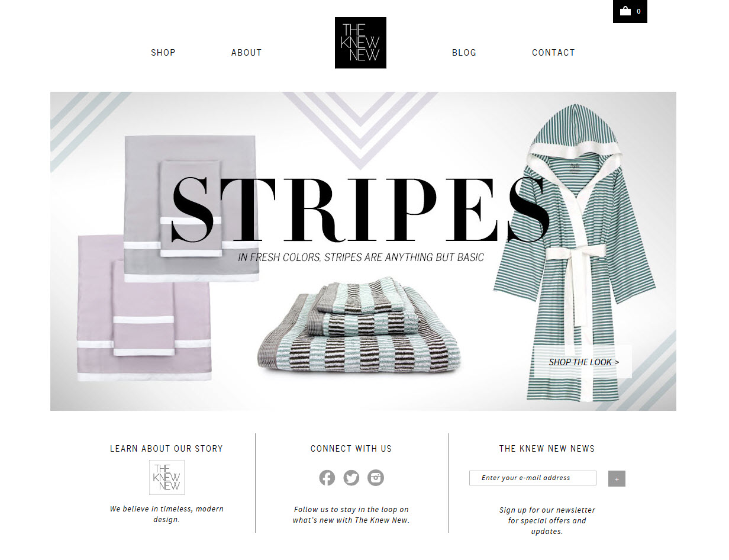Viewport: 729px width, 560px height.
Task: Submit newsletter with the plus button
Action: pos(617,478)
